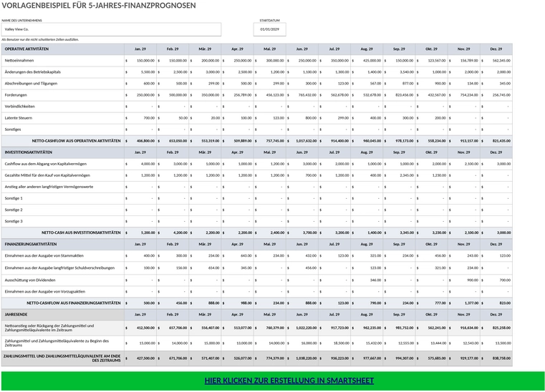The image size is (545, 392).
Task: Select the page title 'VORLAGENBEISPIEL FÜR 5-JAHRES-FINANZPROGNOSEN'
Action: pos(99,6)
